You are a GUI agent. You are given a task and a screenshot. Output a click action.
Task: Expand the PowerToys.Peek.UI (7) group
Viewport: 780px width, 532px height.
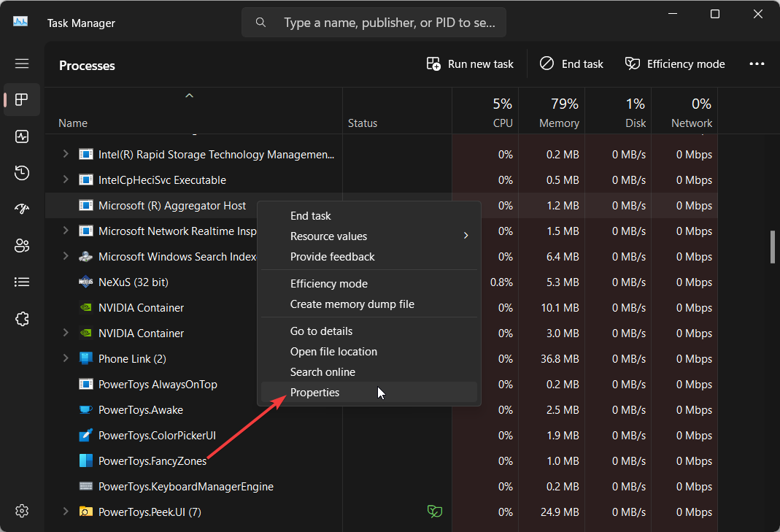point(65,512)
